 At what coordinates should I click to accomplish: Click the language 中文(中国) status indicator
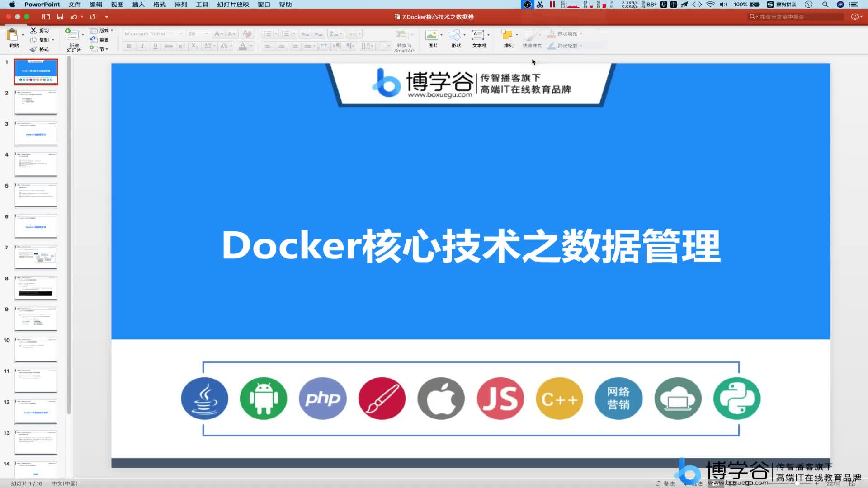point(65,483)
